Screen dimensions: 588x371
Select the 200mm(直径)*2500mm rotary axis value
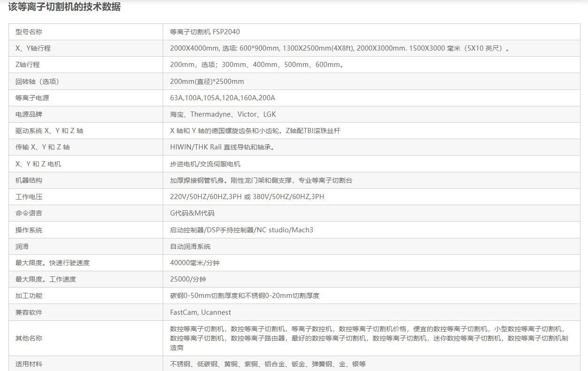[x=207, y=82]
